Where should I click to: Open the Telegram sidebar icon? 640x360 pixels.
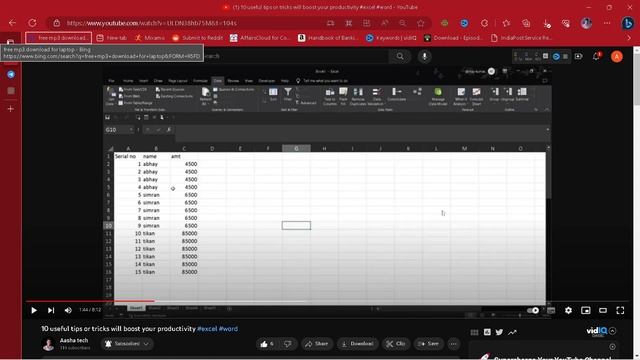coord(11,75)
